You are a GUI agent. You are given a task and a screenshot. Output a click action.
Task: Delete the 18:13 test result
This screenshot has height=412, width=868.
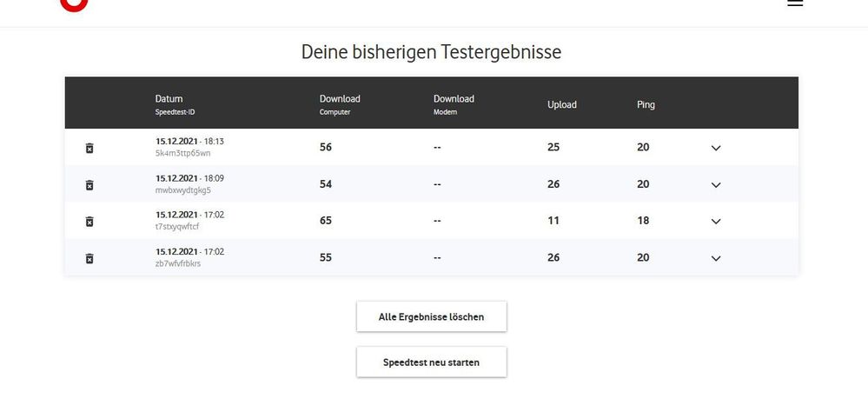(89, 148)
